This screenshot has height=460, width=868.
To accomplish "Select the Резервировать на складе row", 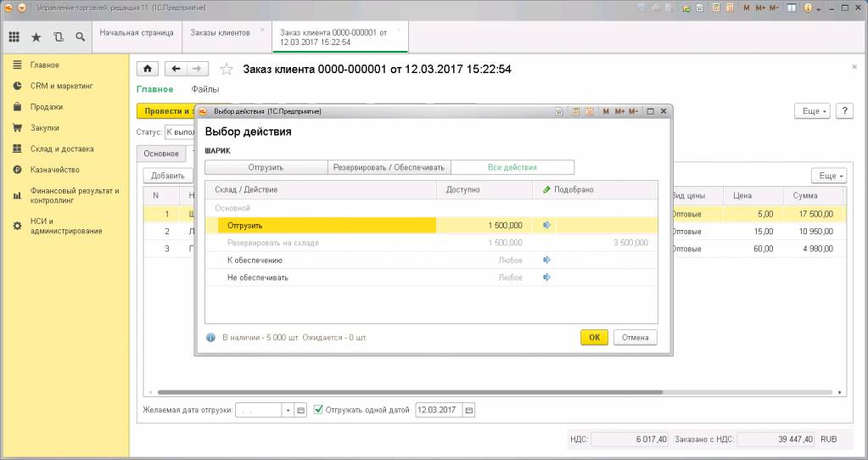I will click(431, 243).
